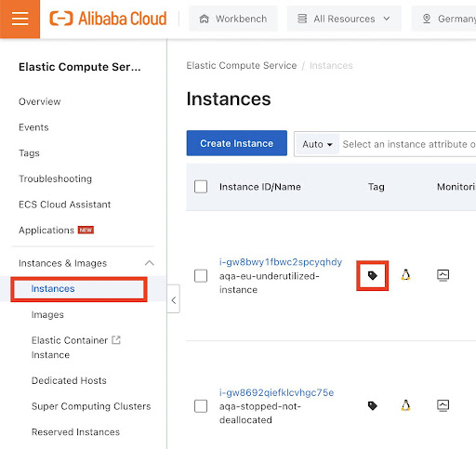Check the box for aqa-stopped-not-deallocated
The width and height of the screenshot is (476, 449).
(x=201, y=406)
